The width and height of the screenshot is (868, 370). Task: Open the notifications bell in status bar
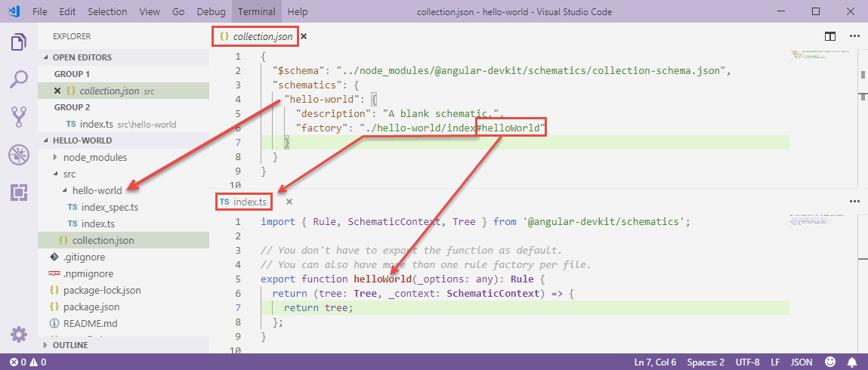click(x=852, y=362)
